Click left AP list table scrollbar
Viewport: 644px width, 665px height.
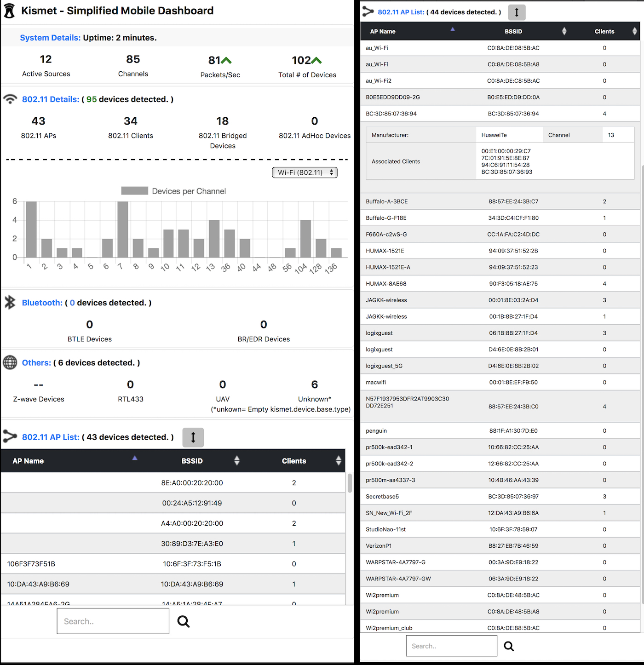point(350,483)
